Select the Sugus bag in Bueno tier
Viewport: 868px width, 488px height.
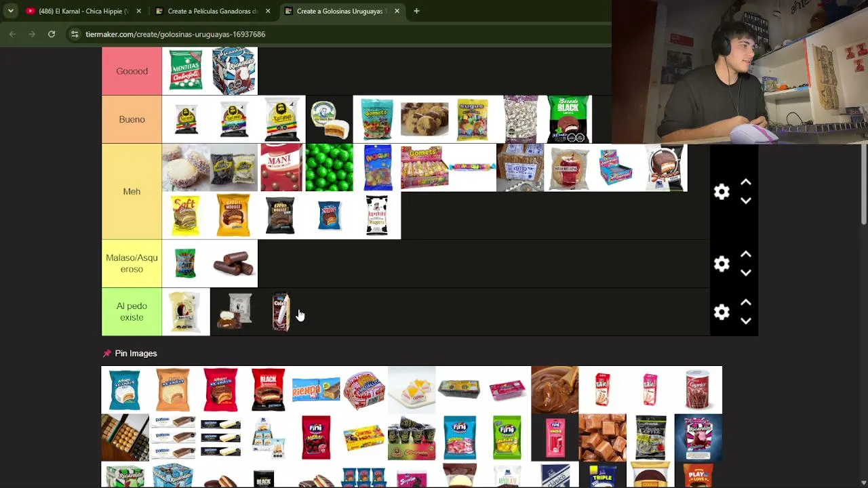[x=473, y=119]
